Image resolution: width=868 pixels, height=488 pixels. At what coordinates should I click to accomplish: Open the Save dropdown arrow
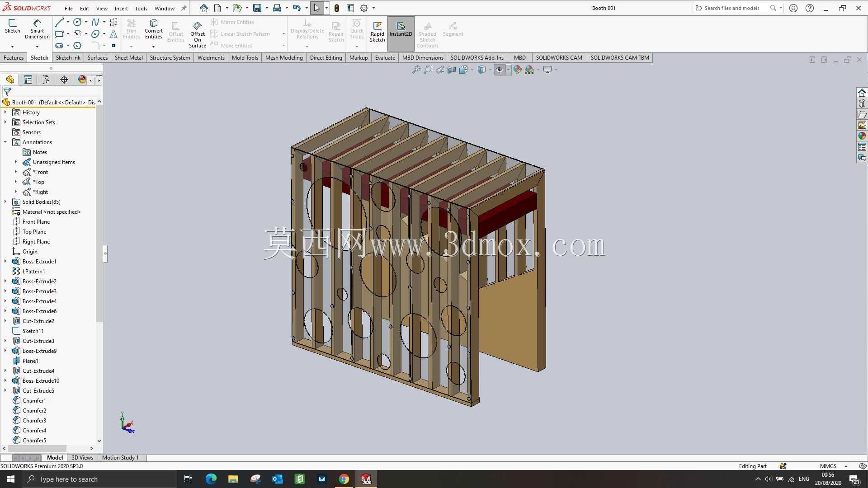(267, 8)
